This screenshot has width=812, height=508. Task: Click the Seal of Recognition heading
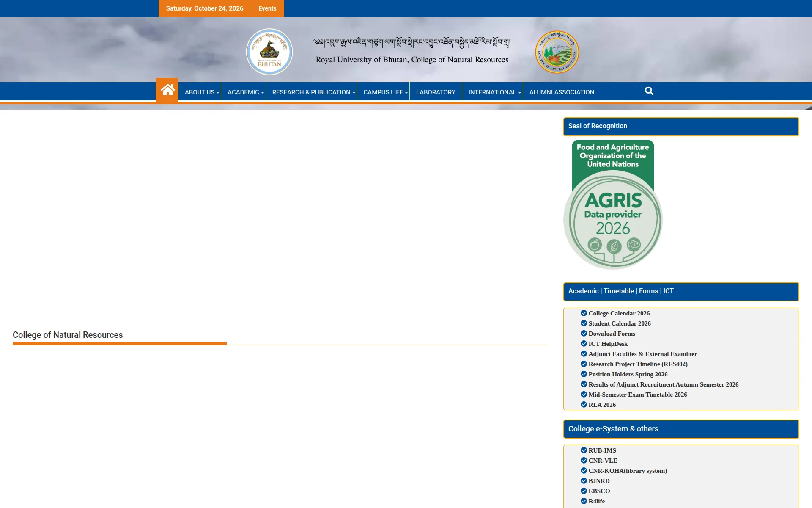coord(598,126)
